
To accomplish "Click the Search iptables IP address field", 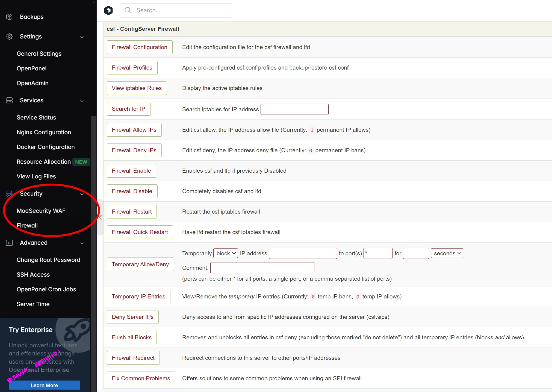I will (x=294, y=109).
